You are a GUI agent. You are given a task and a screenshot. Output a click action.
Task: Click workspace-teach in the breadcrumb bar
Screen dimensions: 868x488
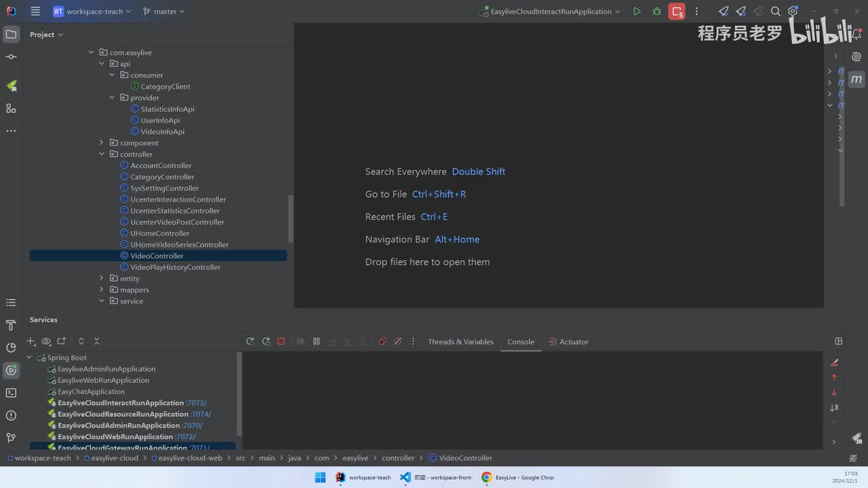[38, 458]
